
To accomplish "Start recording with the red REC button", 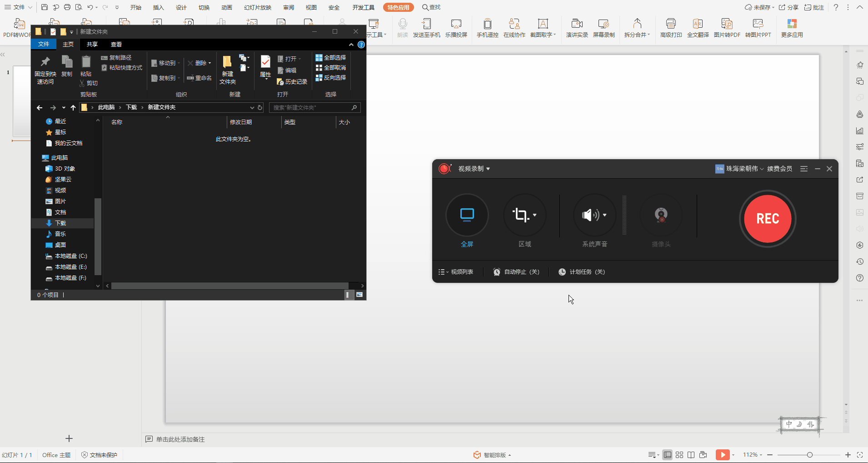I will 768,219.
